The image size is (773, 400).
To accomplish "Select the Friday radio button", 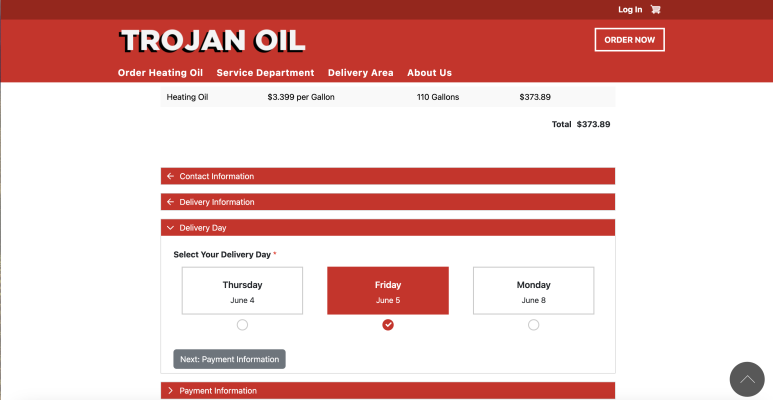I will 388,325.
